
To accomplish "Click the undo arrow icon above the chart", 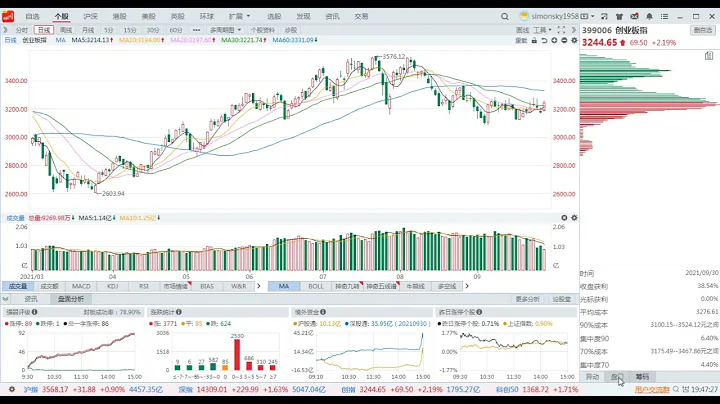I will coord(544,40).
